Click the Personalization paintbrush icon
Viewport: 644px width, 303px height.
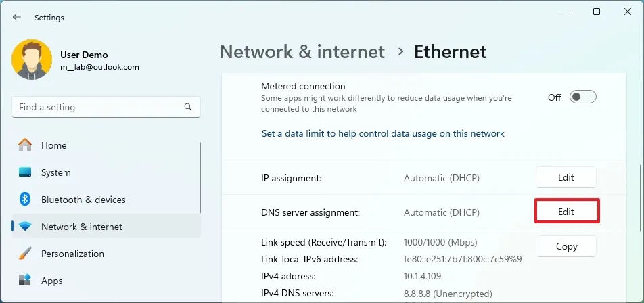point(25,254)
